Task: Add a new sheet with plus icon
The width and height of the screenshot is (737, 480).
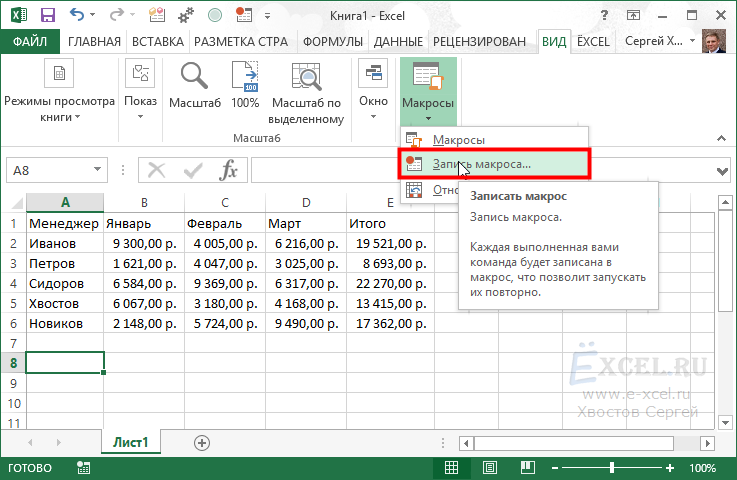Action: pyautogui.click(x=202, y=443)
